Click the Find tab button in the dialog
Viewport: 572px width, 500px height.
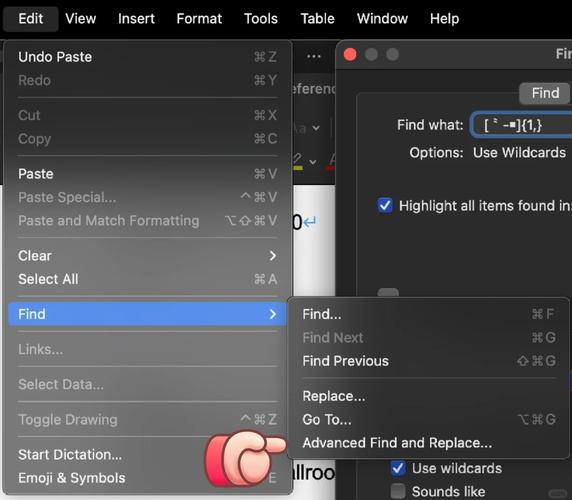(x=545, y=93)
